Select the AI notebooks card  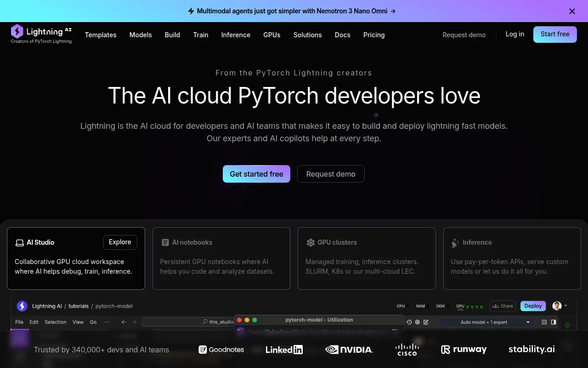221,259
